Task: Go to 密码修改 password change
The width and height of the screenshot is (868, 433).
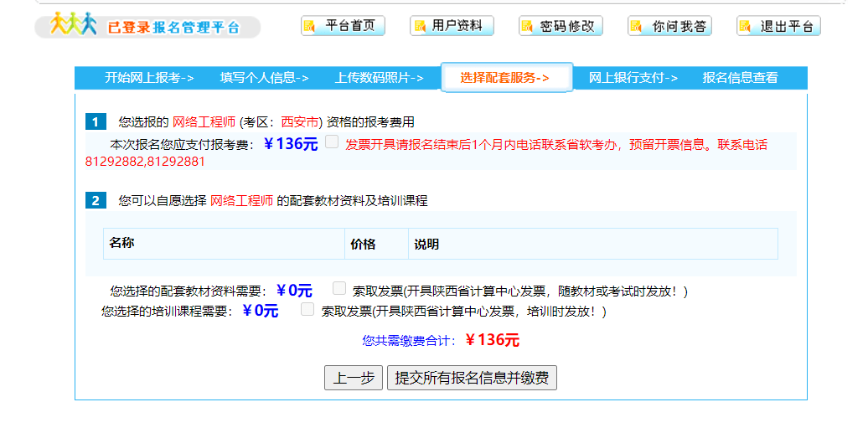Action: pos(561,26)
